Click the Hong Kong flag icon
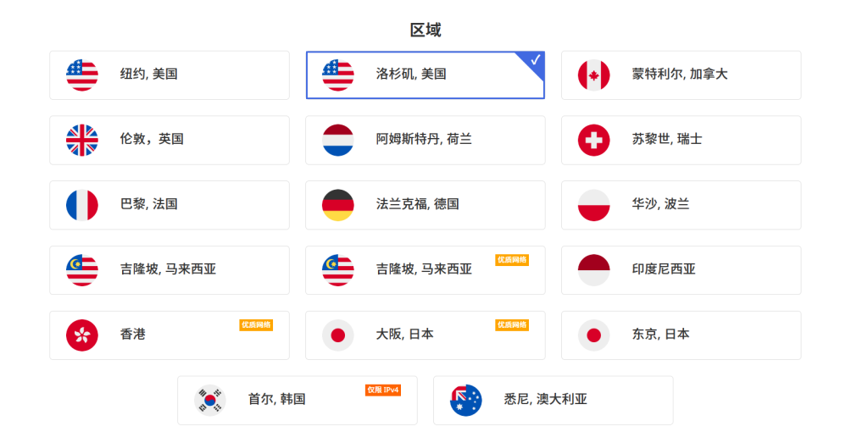The height and width of the screenshot is (443, 868). click(x=82, y=335)
